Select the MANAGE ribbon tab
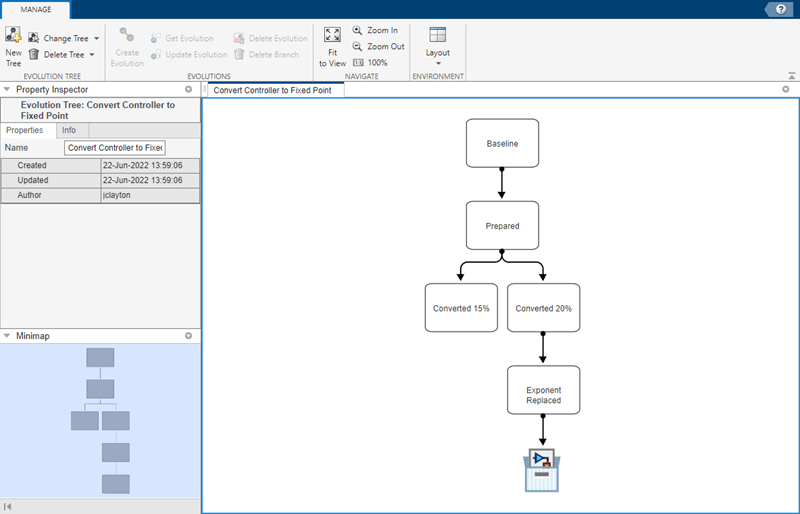This screenshot has width=800, height=514. point(36,10)
